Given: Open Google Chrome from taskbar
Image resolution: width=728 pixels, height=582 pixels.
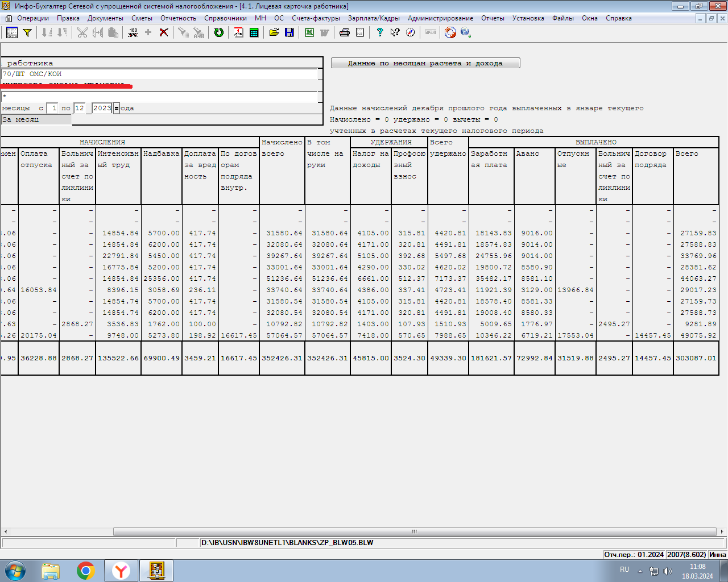Looking at the screenshot, I should pos(86,571).
